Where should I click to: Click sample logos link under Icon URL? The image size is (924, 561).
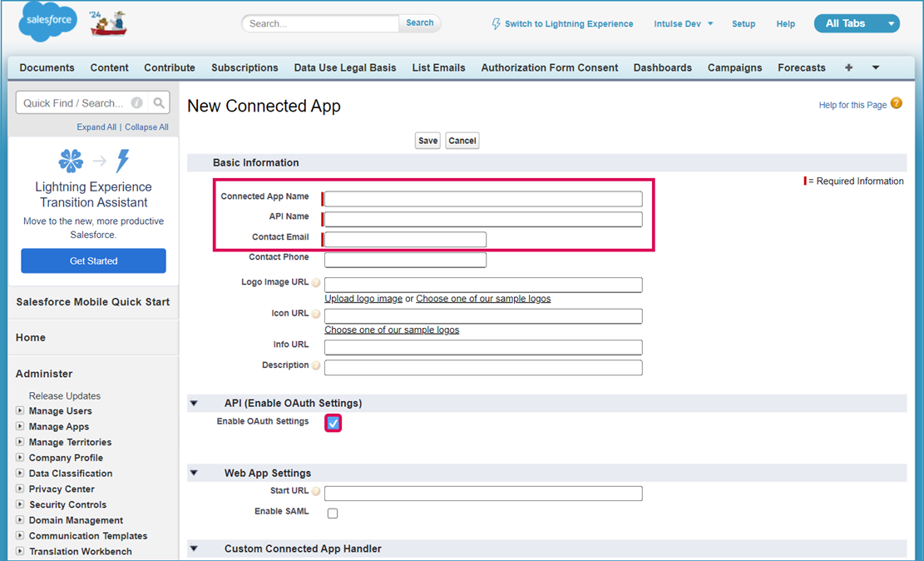[x=392, y=330]
